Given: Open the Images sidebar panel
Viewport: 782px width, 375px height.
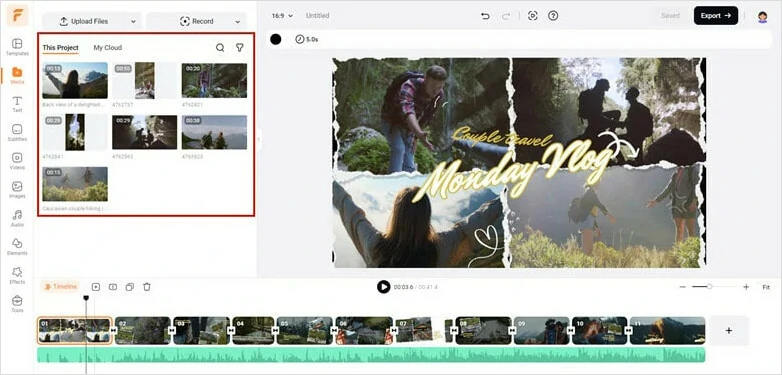Looking at the screenshot, I should [17, 189].
